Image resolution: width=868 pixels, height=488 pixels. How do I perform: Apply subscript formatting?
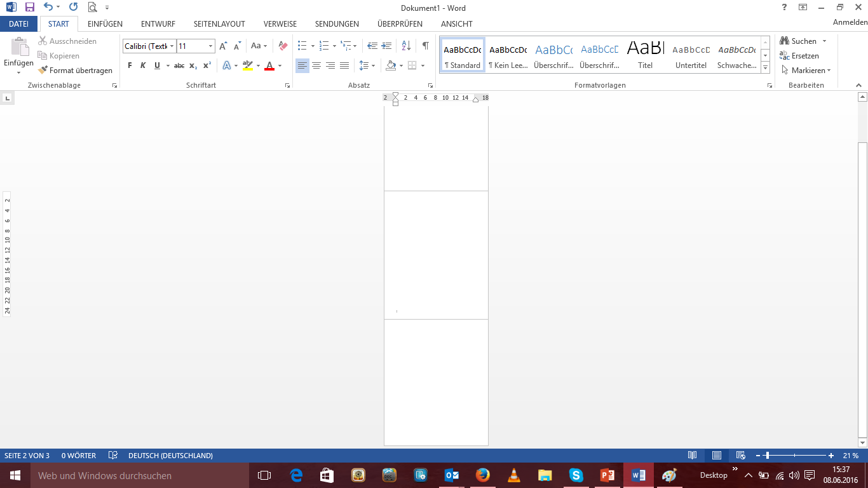[193, 65]
